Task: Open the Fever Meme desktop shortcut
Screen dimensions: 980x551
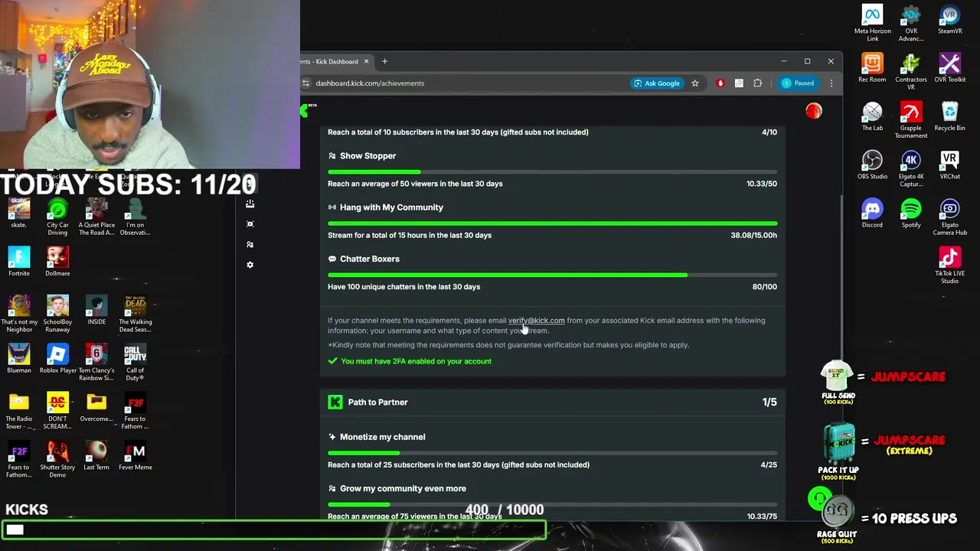Action: 136,455
